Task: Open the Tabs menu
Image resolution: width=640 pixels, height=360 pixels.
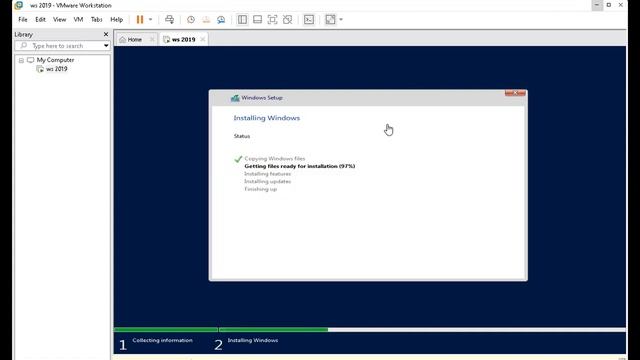Action: click(96, 19)
